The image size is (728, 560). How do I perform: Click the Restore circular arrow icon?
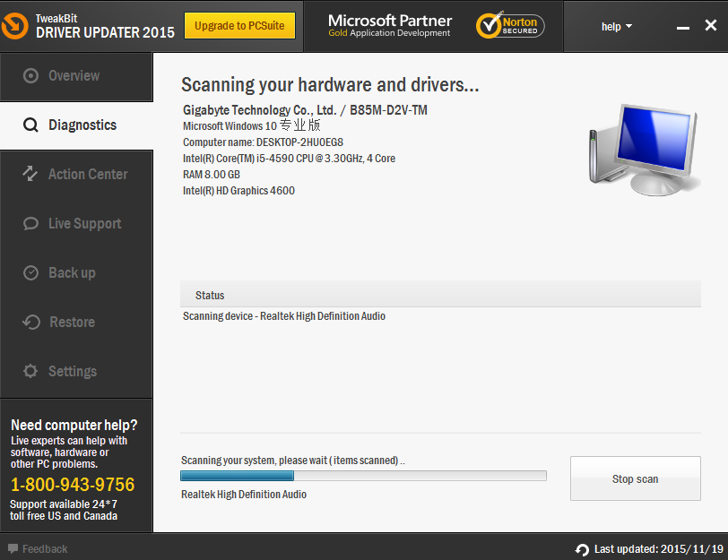click(31, 322)
